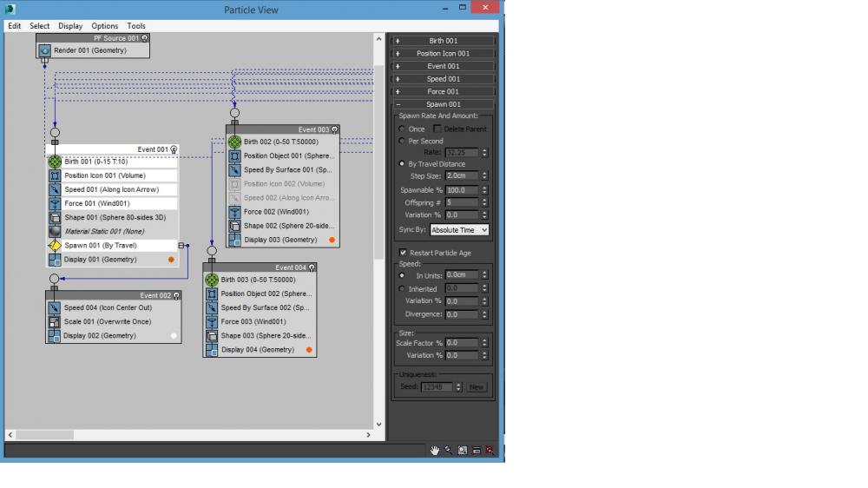Select the Force 002 operator icon

click(x=234, y=212)
